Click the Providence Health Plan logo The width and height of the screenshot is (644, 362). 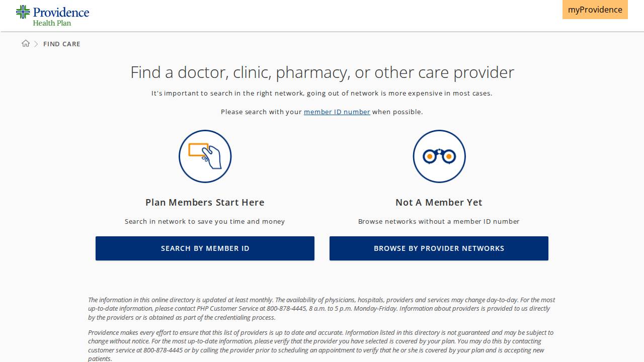coord(52,16)
